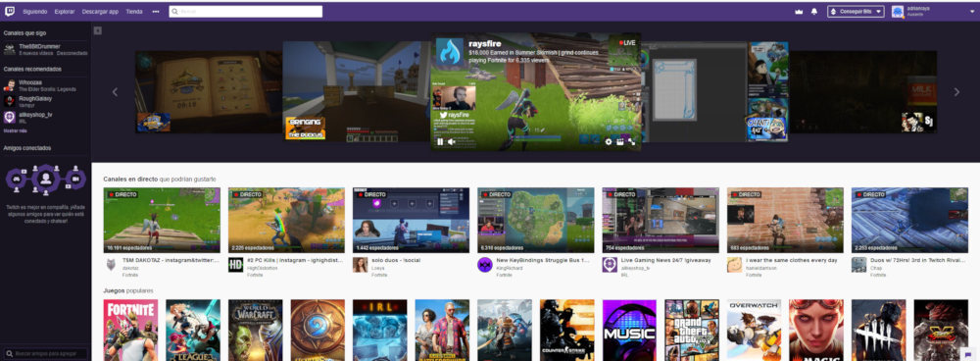Viewport: 980px width, 361px height.
Task: Open whispers chat icon bottom corner
Action: (x=968, y=354)
